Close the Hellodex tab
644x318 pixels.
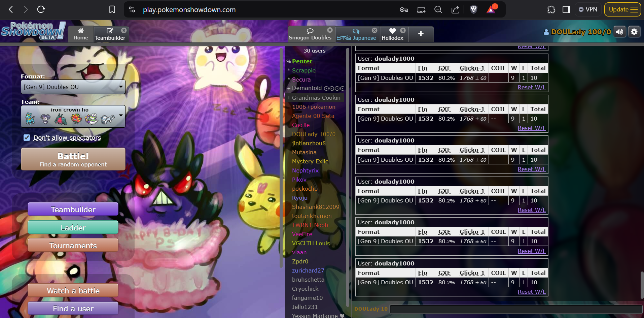(403, 30)
